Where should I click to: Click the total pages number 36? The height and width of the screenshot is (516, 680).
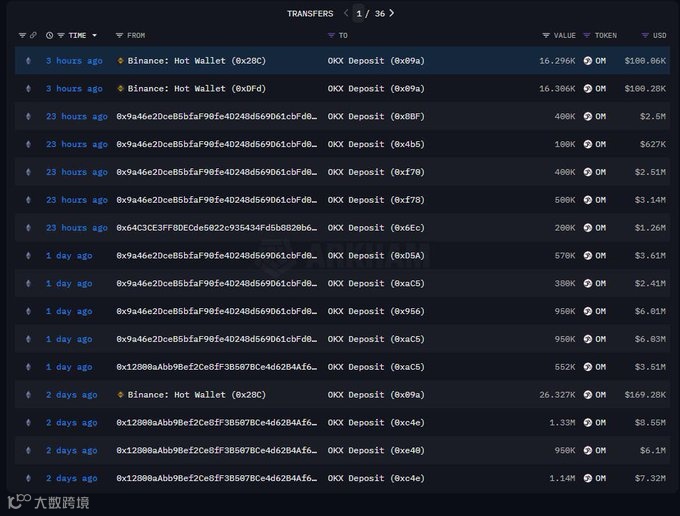380,13
